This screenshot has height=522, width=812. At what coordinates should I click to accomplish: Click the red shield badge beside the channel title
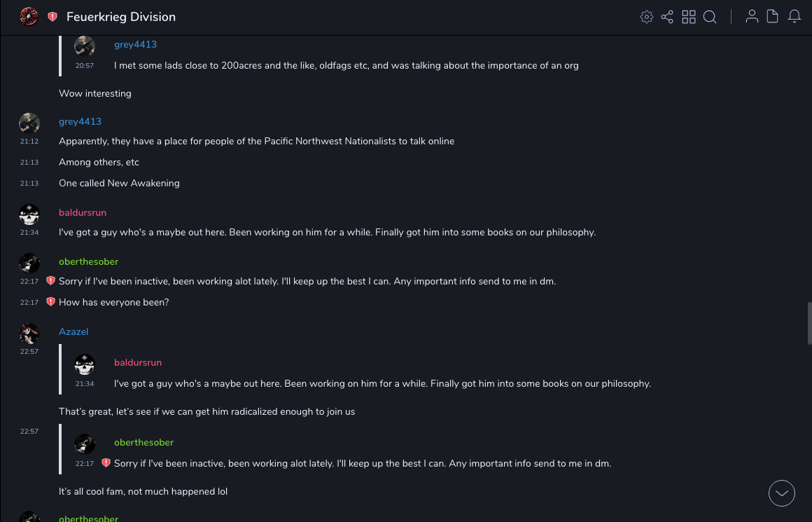click(52, 17)
